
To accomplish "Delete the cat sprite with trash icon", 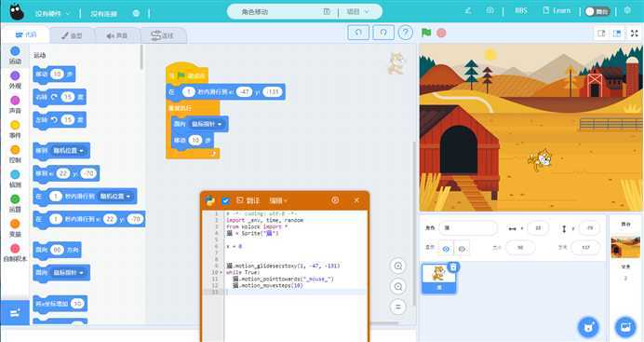I will click(453, 267).
